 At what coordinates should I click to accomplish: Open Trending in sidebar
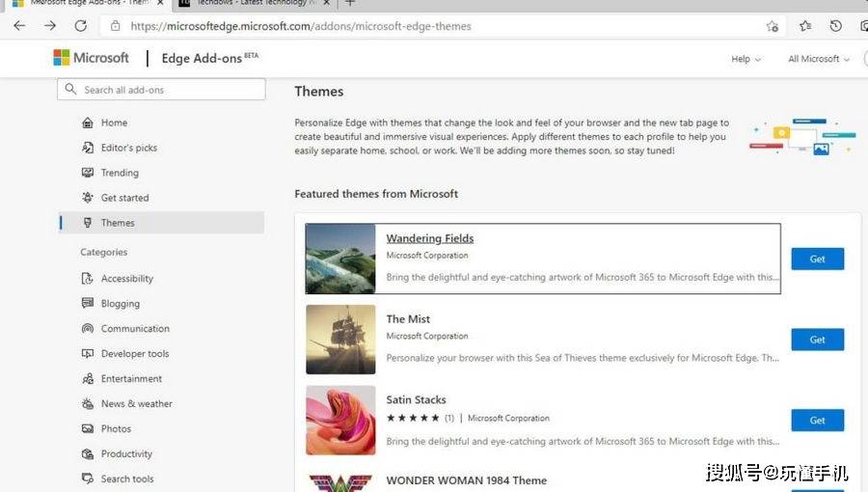(120, 173)
